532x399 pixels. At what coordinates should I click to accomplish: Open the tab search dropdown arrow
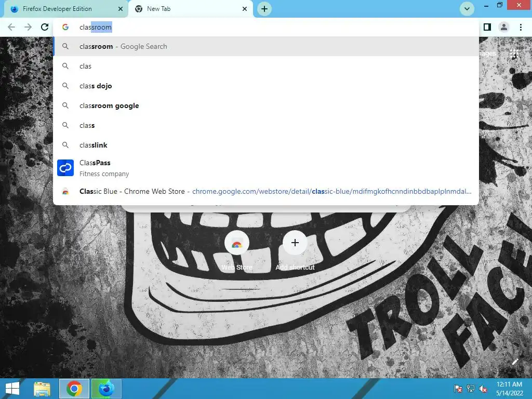click(467, 9)
